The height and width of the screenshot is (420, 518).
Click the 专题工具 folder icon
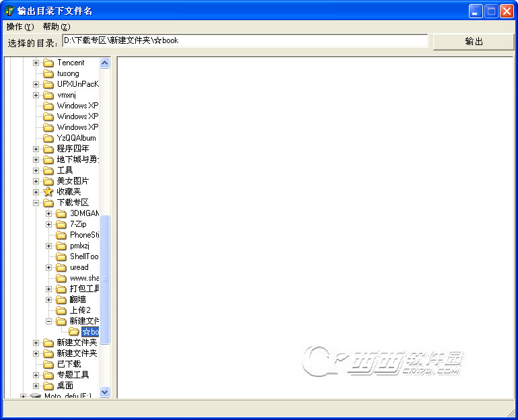coord(48,375)
